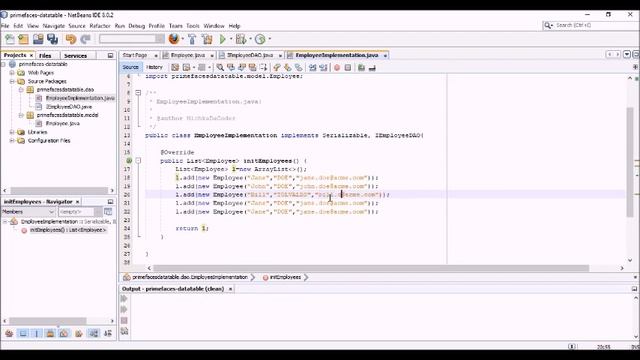Click the initEmployees breadcrumb below the editor

pyautogui.click(x=285, y=277)
